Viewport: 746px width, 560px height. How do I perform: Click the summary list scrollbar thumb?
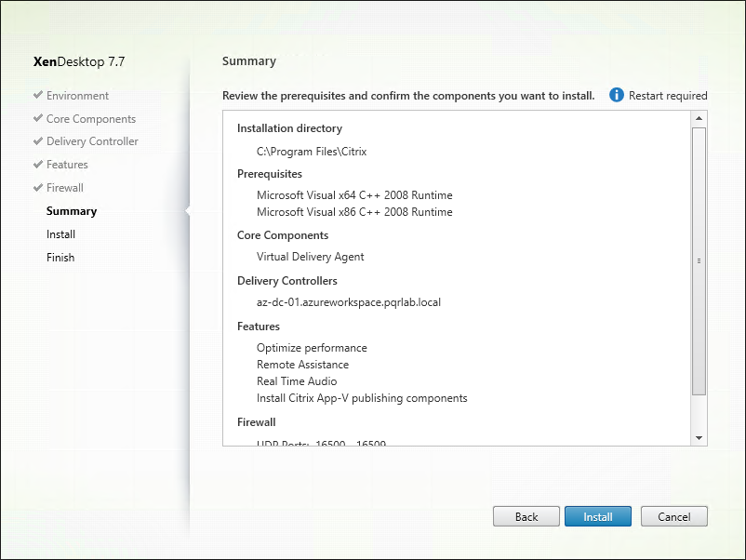point(699,261)
